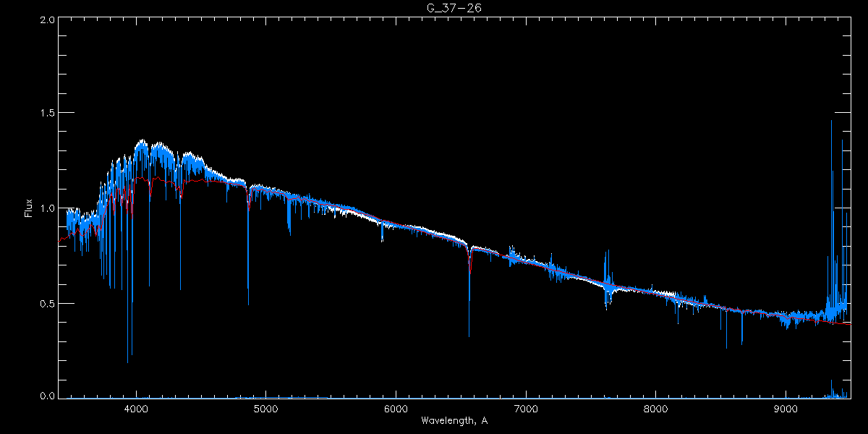Click the Wavelength, A x-axis label
The image size is (868, 434).
(454, 421)
